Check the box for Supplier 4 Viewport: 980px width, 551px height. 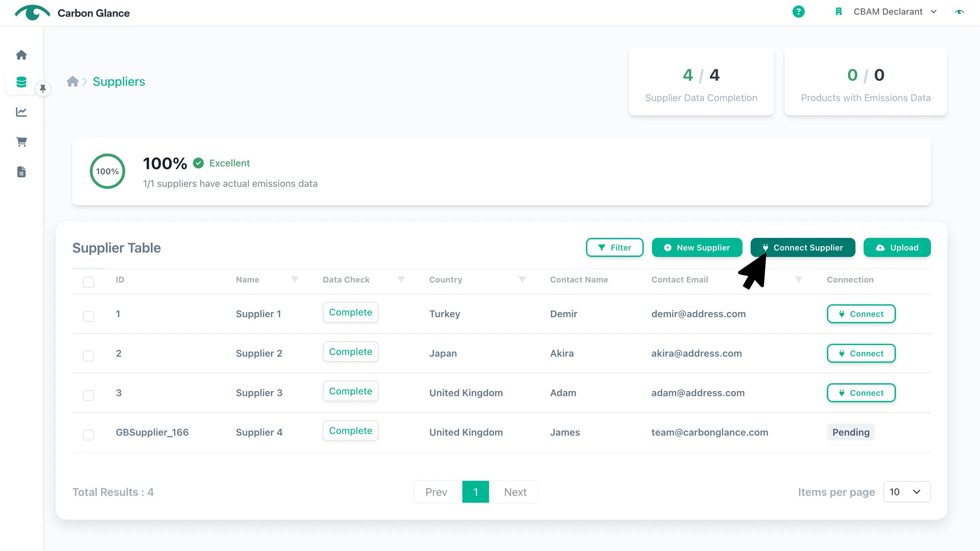[x=88, y=435]
